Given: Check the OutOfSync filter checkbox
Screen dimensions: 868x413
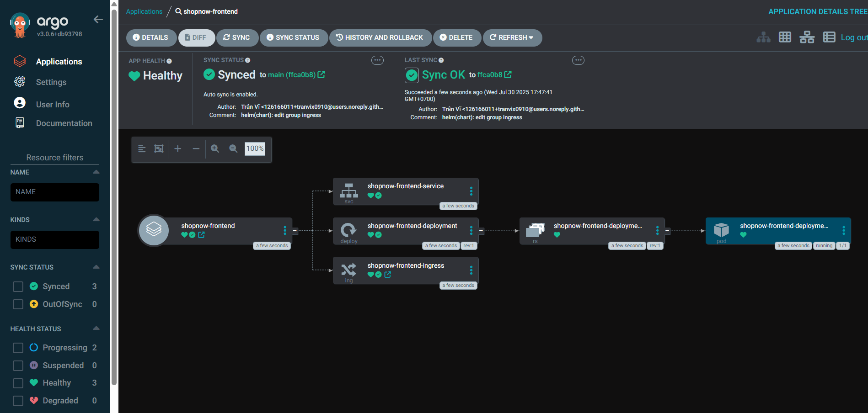Looking at the screenshot, I should (x=18, y=304).
